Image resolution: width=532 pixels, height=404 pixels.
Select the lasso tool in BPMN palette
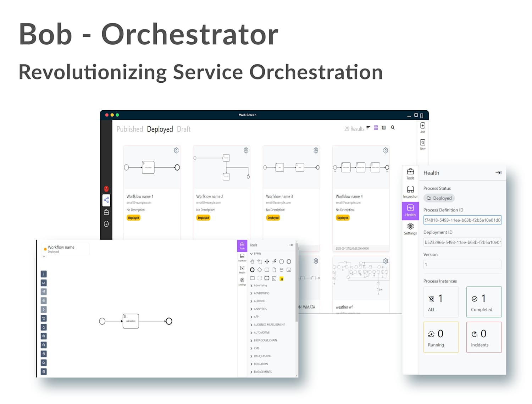pyautogui.click(x=260, y=261)
